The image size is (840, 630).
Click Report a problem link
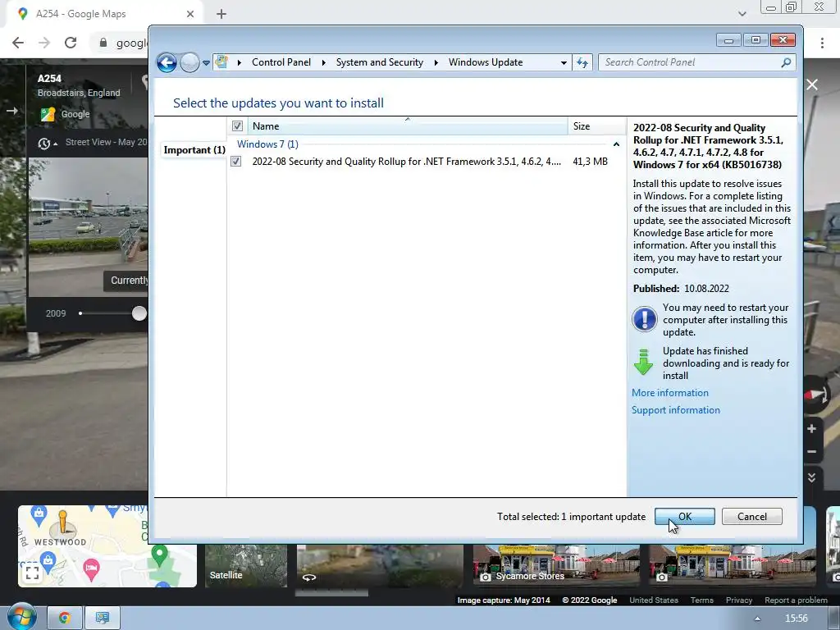point(796,600)
